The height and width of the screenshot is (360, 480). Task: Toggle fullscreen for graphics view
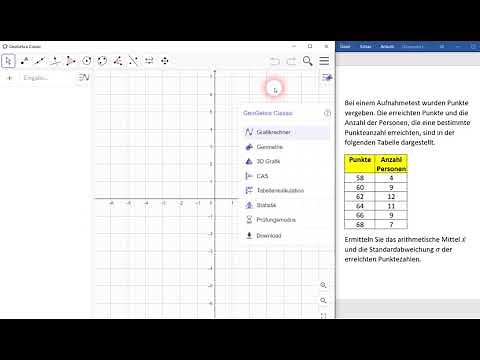[323, 315]
